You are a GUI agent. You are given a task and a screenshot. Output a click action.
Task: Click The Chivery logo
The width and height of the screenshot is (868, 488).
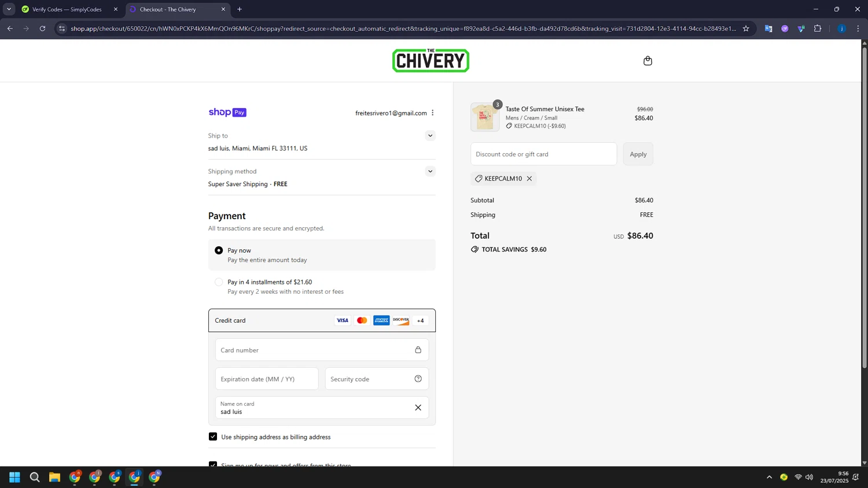431,61
